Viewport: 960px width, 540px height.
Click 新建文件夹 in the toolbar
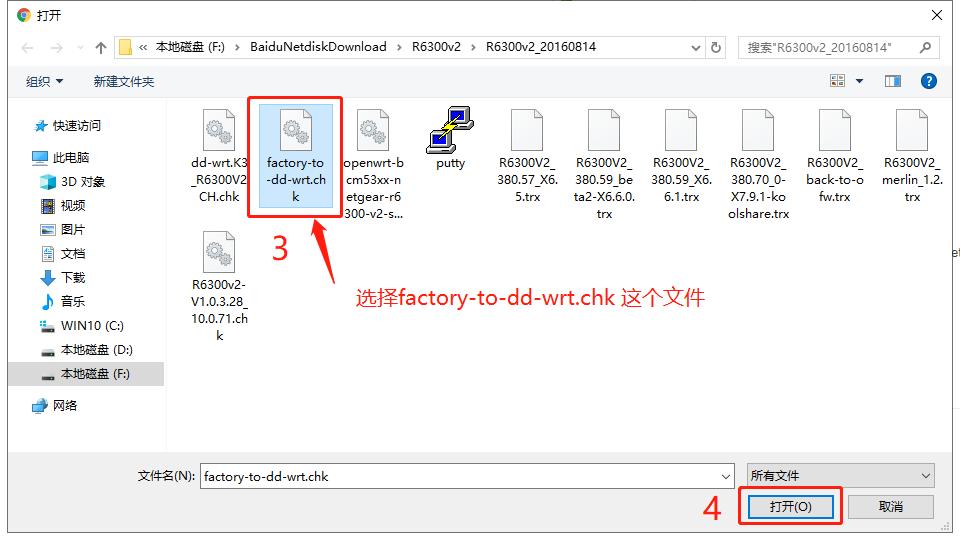point(124,81)
